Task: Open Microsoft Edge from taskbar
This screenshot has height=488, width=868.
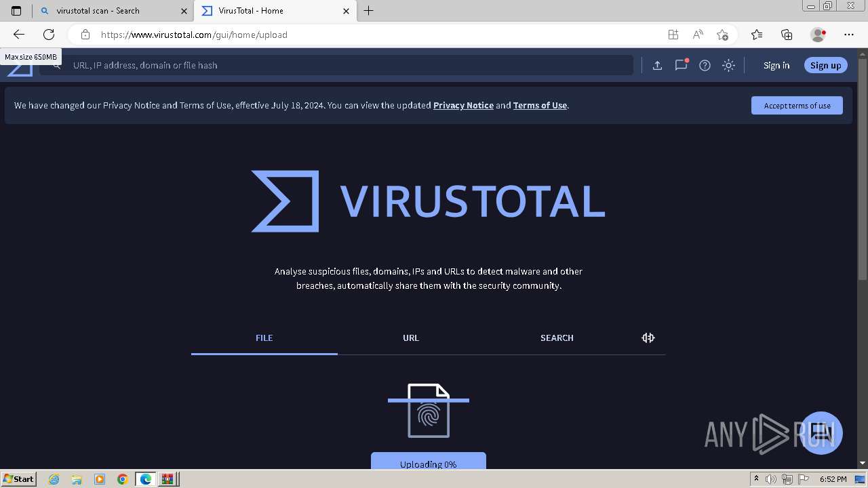Action: pyautogui.click(x=146, y=479)
